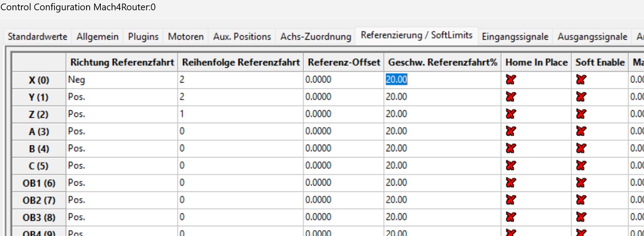Image resolution: width=644 pixels, height=236 pixels.
Task: Open the Plugins tab
Action: pyautogui.click(x=143, y=37)
